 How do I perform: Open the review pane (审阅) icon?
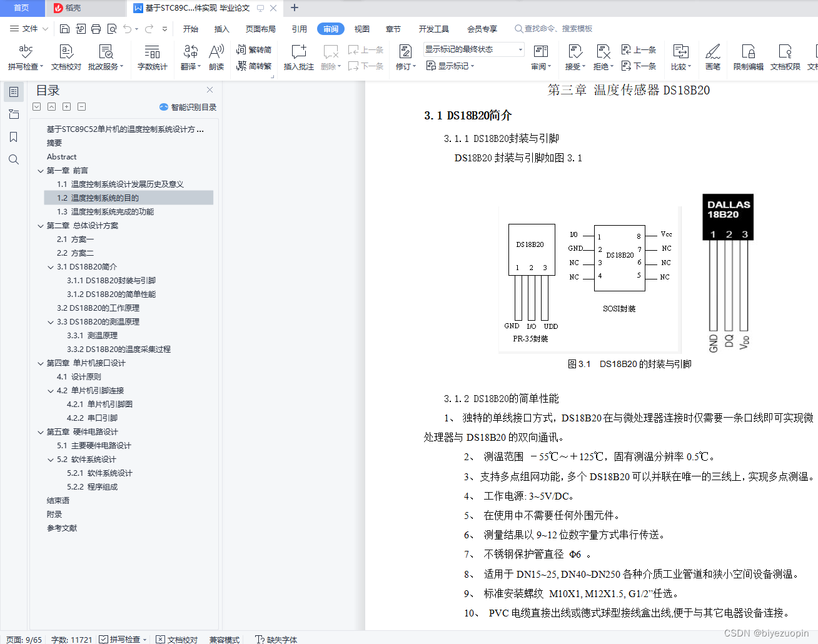[x=541, y=57]
